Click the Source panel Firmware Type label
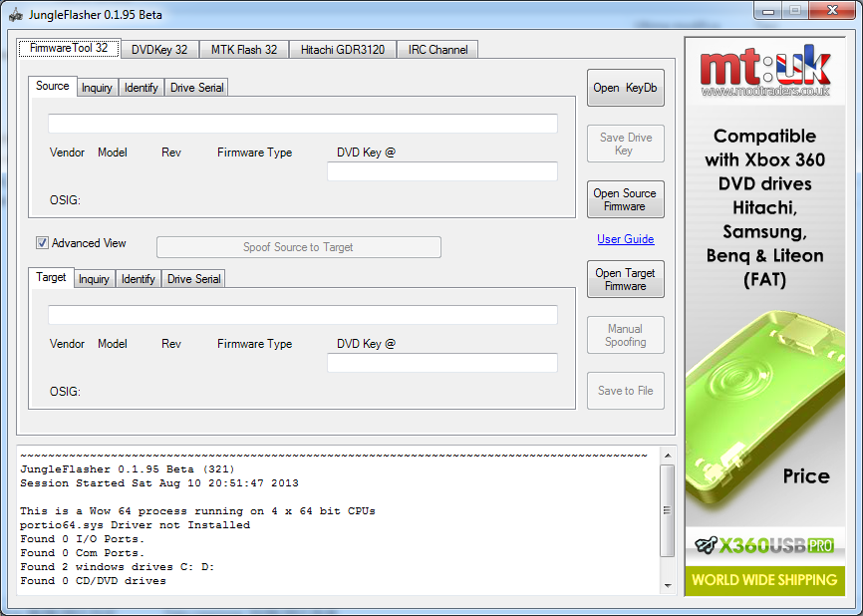Image resolution: width=863 pixels, height=616 pixels. [255, 153]
